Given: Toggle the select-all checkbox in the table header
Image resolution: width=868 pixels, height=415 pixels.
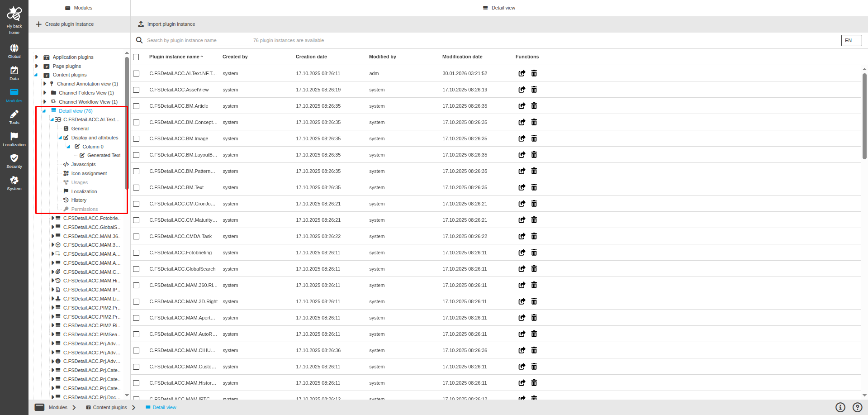Looking at the screenshot, I should pyautogui.click(x=136, y=57).
